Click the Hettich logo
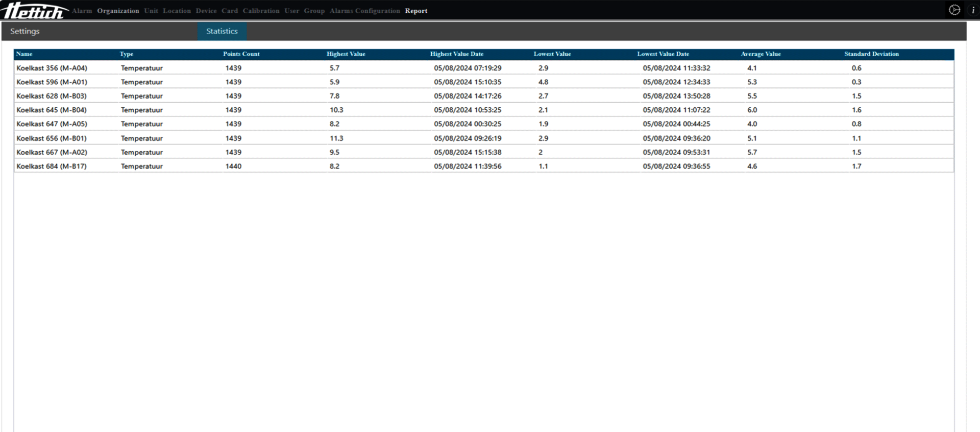Screen dimensions: 980x432 point(34,10)
